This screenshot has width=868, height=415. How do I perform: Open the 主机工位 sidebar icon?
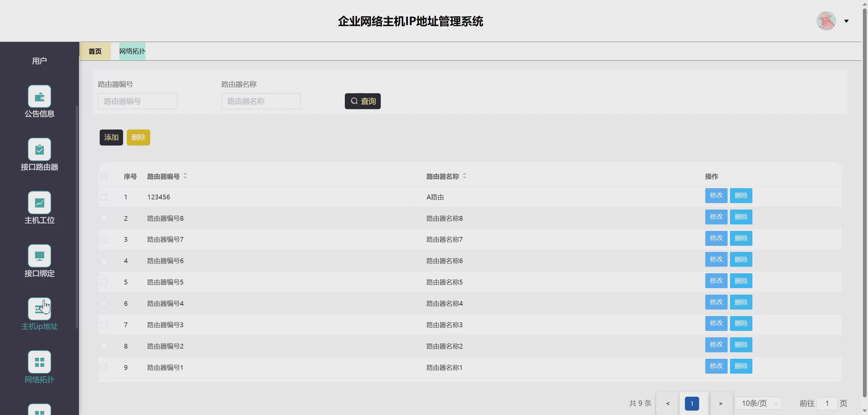pyautogui.click(x=39, y=203)
